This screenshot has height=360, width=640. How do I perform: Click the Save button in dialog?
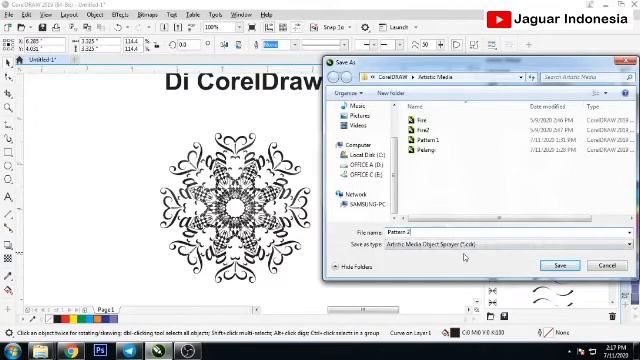click(x=560, y=266)
